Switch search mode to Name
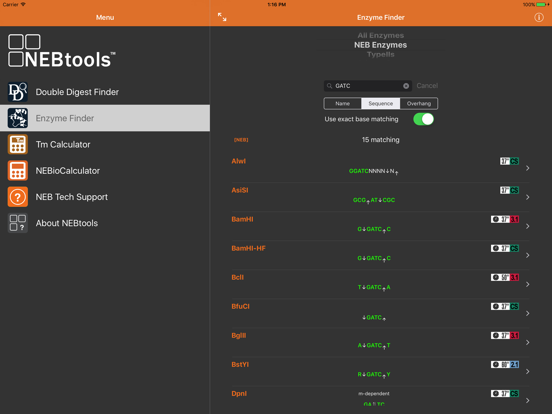The image size is (552, 414). click(343, 104)
